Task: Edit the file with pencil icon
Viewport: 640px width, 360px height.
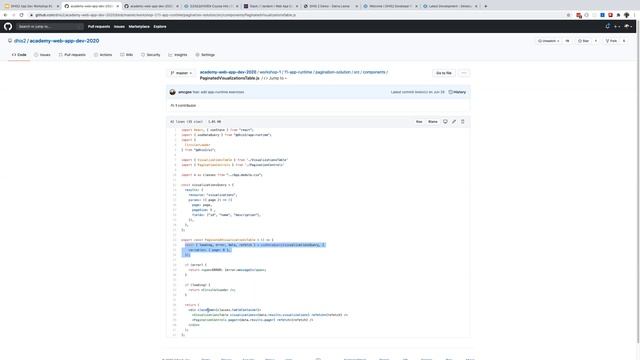Action: coord(454,122)
